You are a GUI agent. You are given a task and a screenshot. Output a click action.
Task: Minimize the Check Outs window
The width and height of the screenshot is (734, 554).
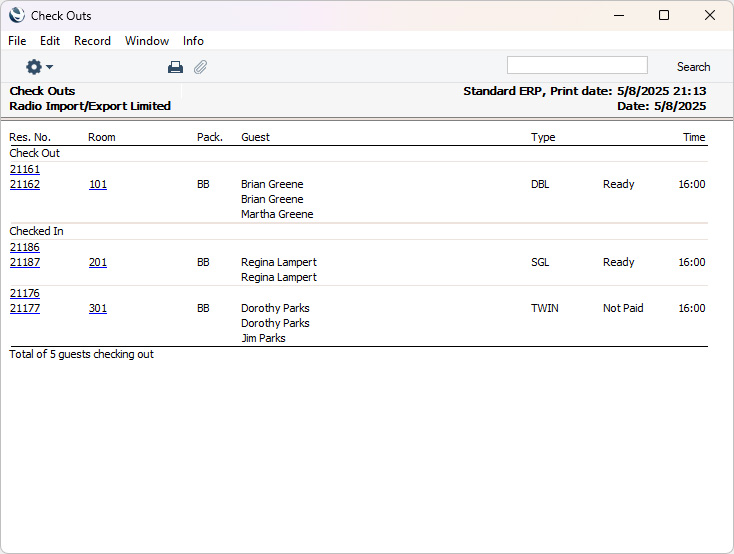(x=619, y=15)
